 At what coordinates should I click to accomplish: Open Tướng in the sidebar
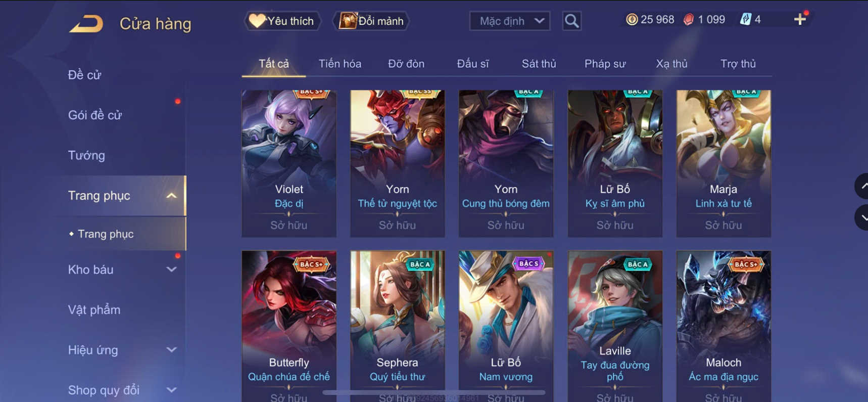86,155
